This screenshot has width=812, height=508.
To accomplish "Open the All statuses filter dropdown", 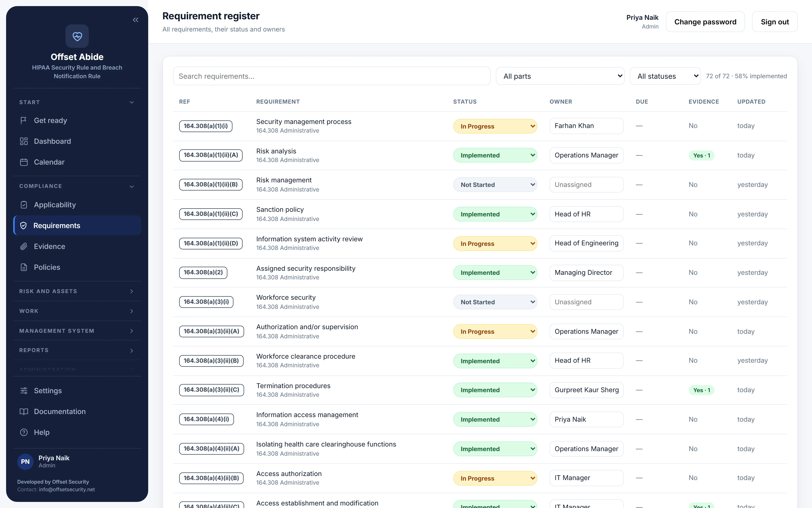I will [665, 76].
